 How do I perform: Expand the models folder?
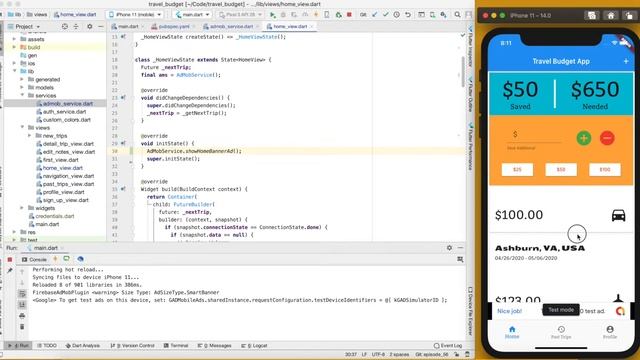pos(22,87)
